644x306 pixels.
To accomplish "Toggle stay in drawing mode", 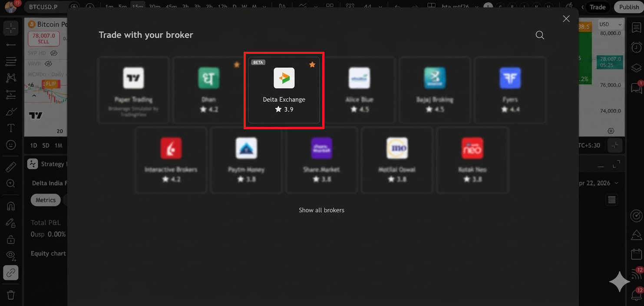I will click(11, 223).
